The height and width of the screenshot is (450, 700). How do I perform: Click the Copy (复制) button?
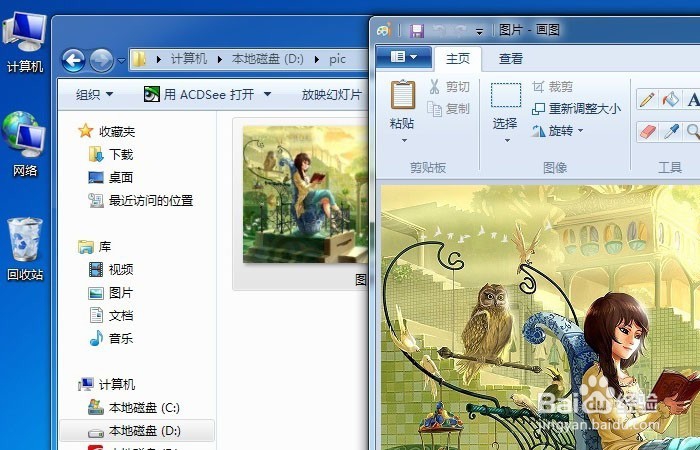[449, 108]
